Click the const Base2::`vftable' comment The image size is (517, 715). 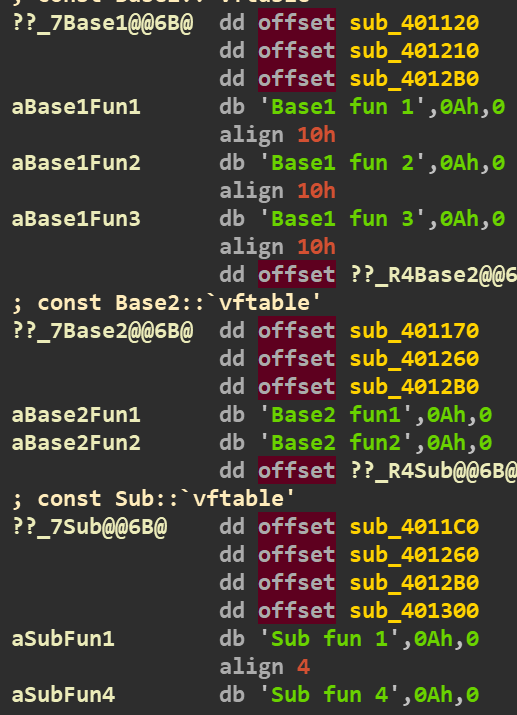[x=166, y=303]
